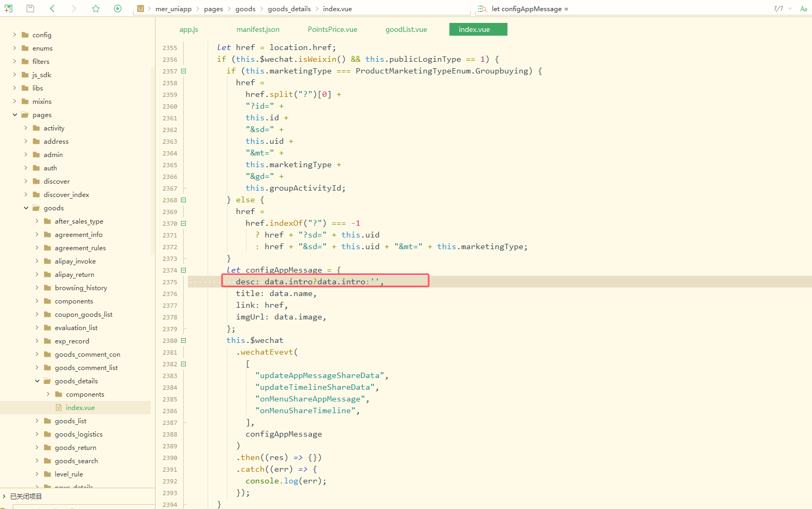Expand the js_sdk folder
The image size is (812, 509).
[x=14, y=75]
